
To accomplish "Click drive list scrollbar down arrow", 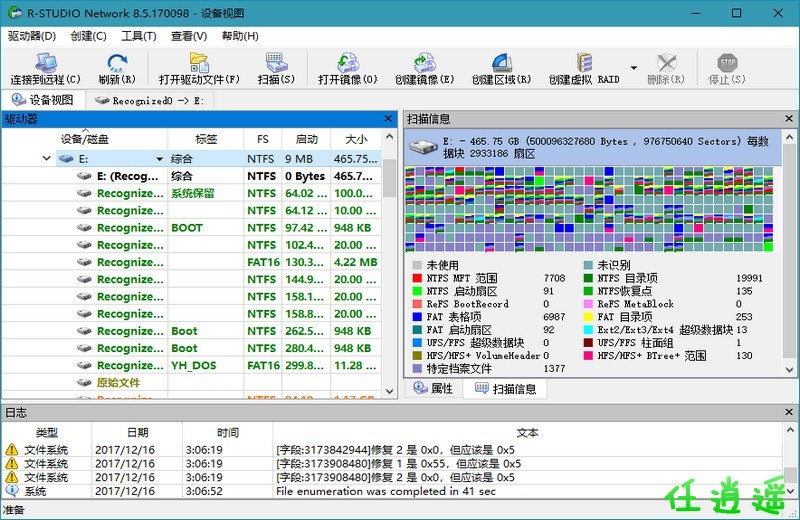I will tap(389, 391).
